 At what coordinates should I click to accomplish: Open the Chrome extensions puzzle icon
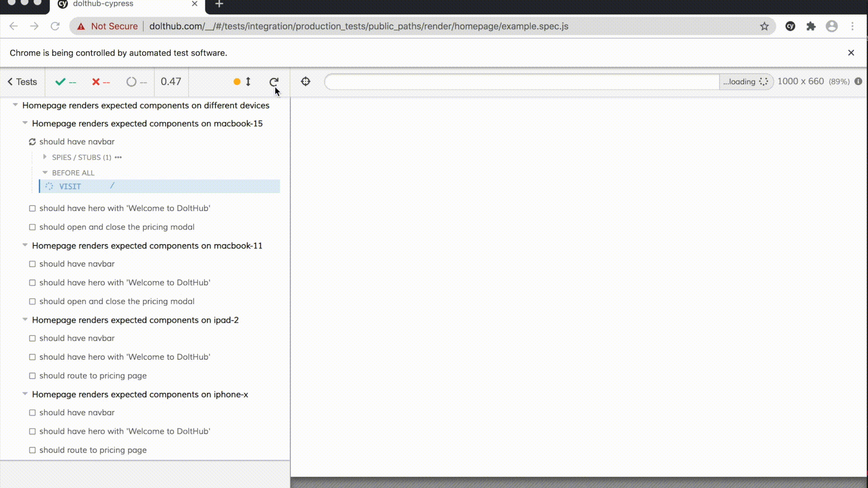tap(811, 26)
